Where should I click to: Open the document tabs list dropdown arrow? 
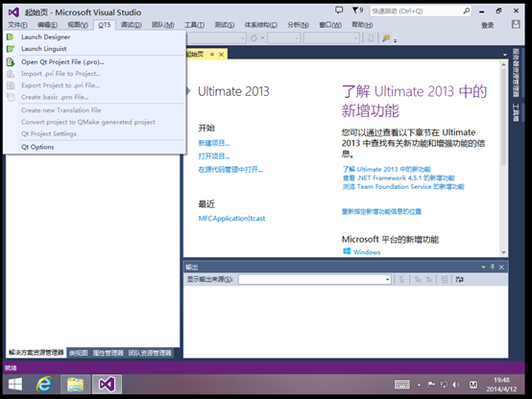coord(504,55)
